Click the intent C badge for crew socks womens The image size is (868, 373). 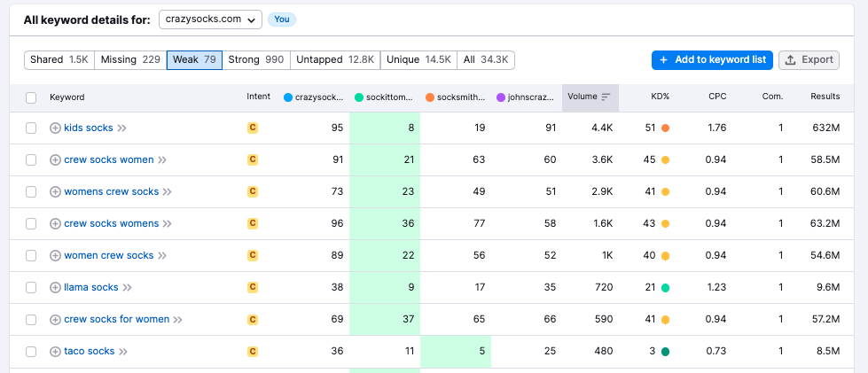tap(253, 223)
